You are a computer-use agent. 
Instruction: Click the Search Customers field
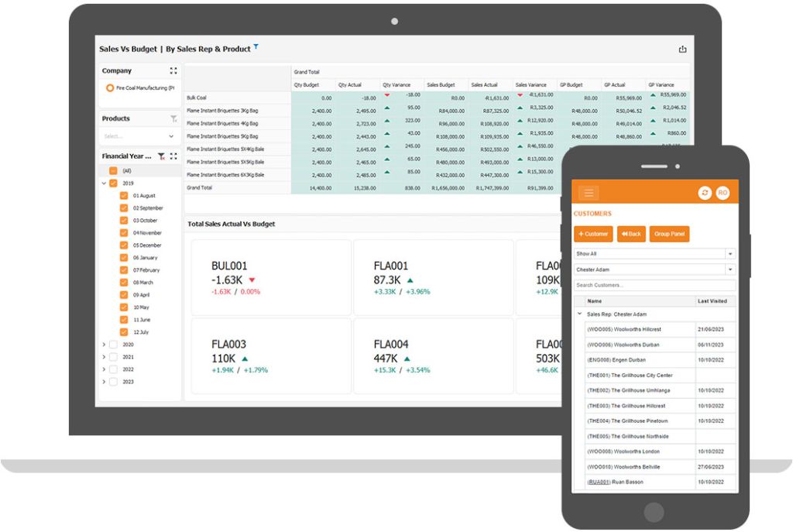(654, 285)
